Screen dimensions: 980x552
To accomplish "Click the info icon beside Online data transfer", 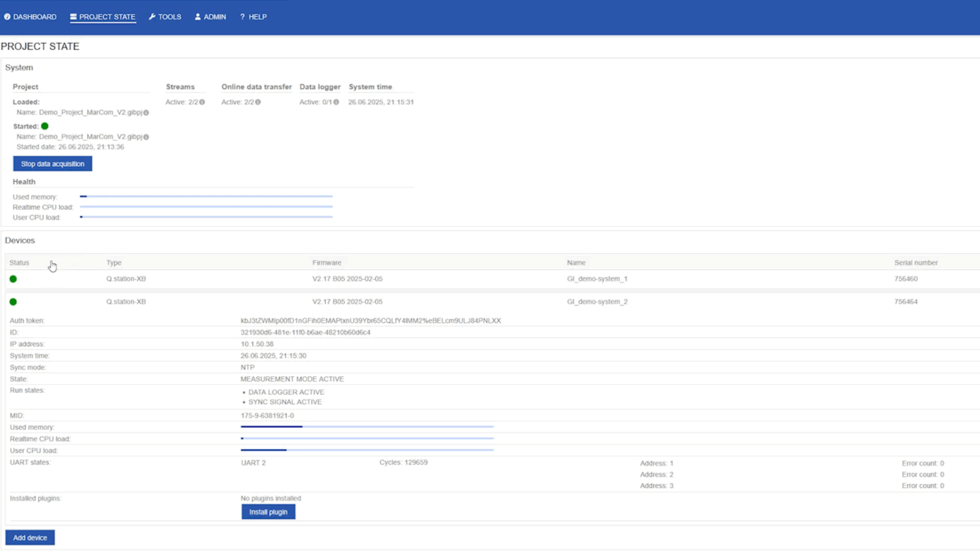I will tap(257, 102).
